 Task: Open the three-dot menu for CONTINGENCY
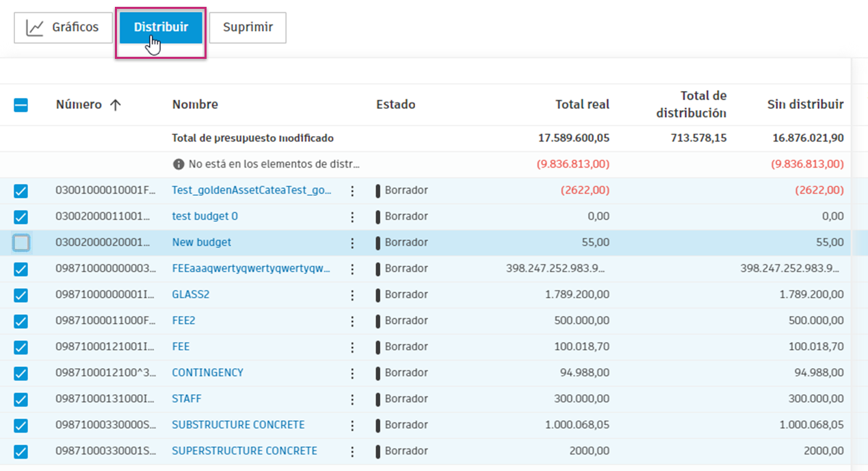tap(352, 373)
